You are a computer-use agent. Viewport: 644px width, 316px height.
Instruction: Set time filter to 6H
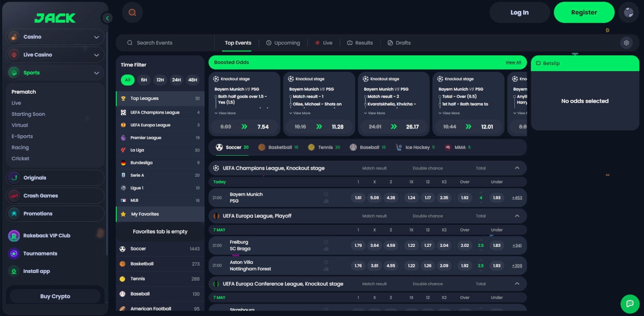144,80
